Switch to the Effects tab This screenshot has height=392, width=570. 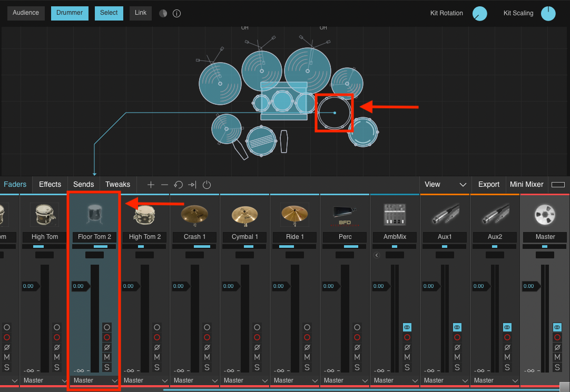[50, 184]
